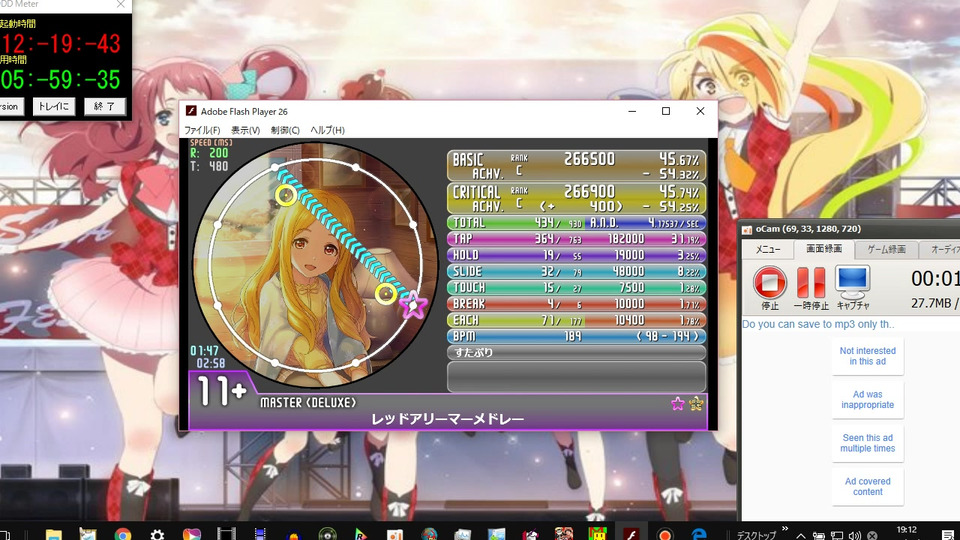Screen dimensions: 960x540
Task: Open the Action Center notification icon
Action: coord(948,534)
